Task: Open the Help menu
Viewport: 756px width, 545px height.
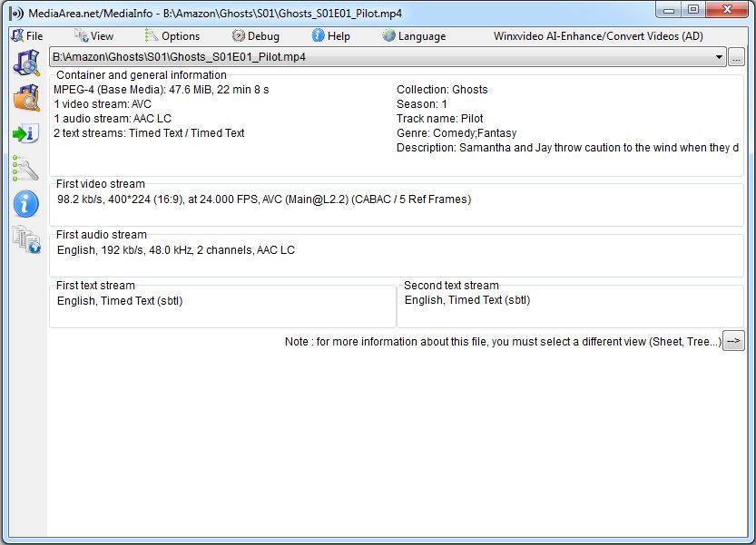Action: pos(330,36)
